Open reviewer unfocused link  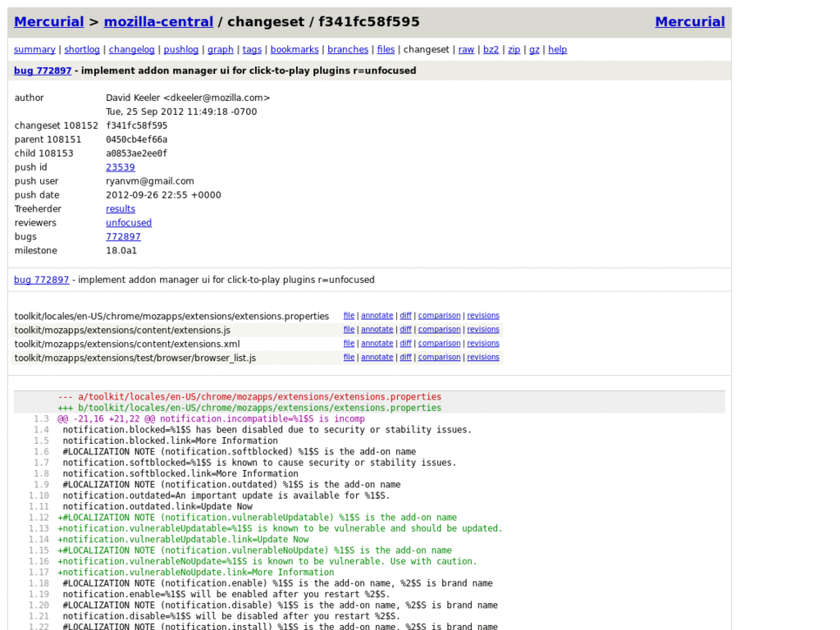[x=129, y=223]
